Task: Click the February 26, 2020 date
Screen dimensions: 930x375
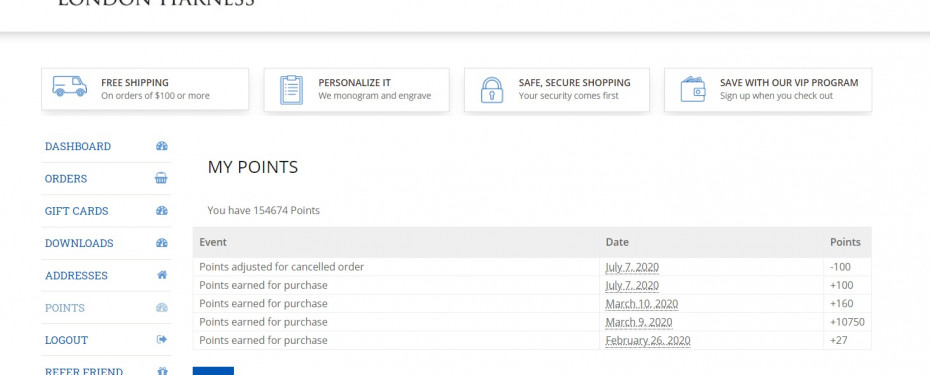Action: click(648, 341)
